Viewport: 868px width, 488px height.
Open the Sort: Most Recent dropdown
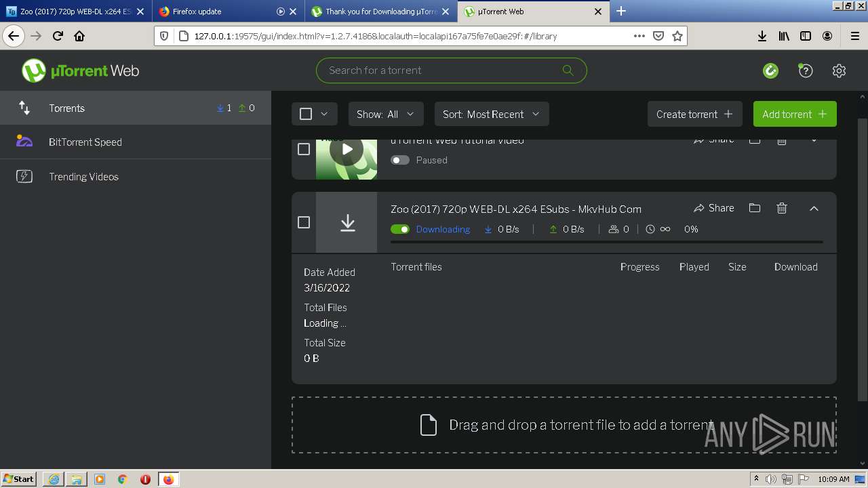click(492, 114)
